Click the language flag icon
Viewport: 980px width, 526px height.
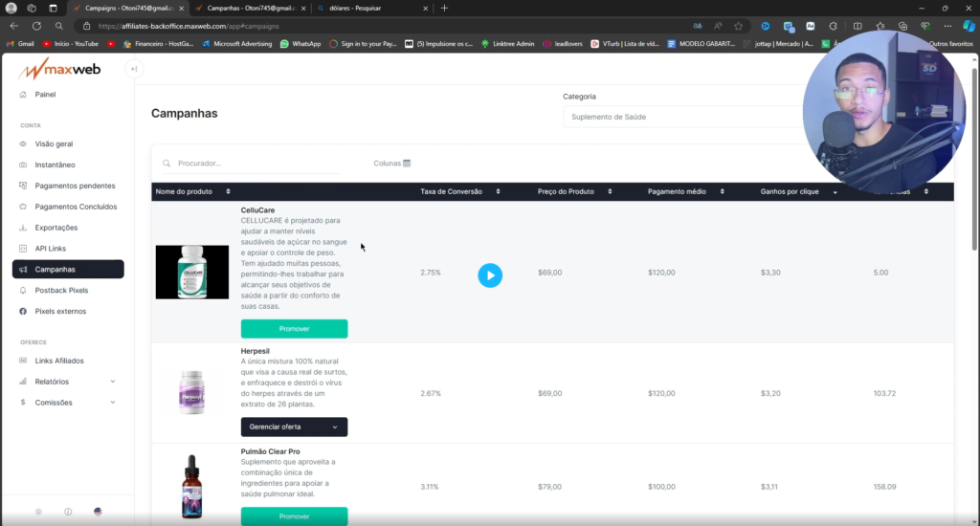[98, 512]
